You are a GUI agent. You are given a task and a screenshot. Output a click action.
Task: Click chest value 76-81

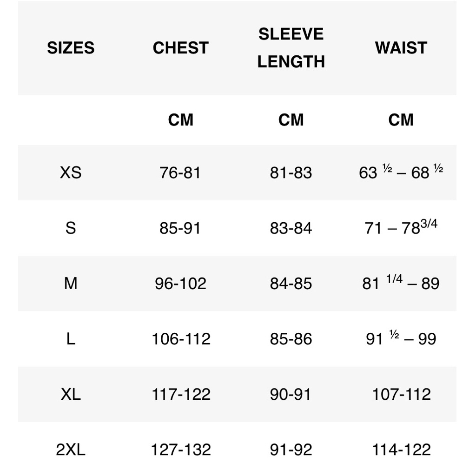coord(180,172)
